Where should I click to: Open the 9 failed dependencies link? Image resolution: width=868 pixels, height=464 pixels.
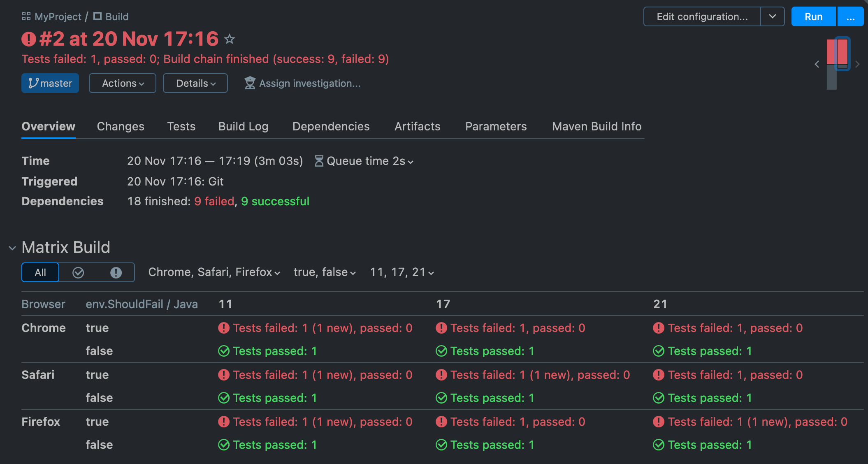(214, 201)
